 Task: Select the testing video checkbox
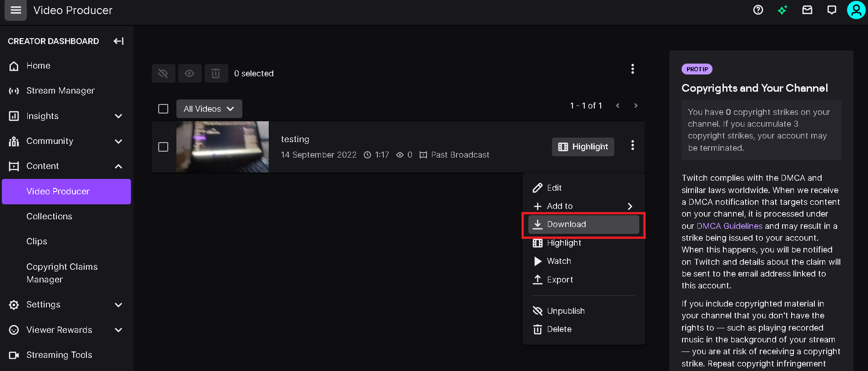(x=163, y=147)
